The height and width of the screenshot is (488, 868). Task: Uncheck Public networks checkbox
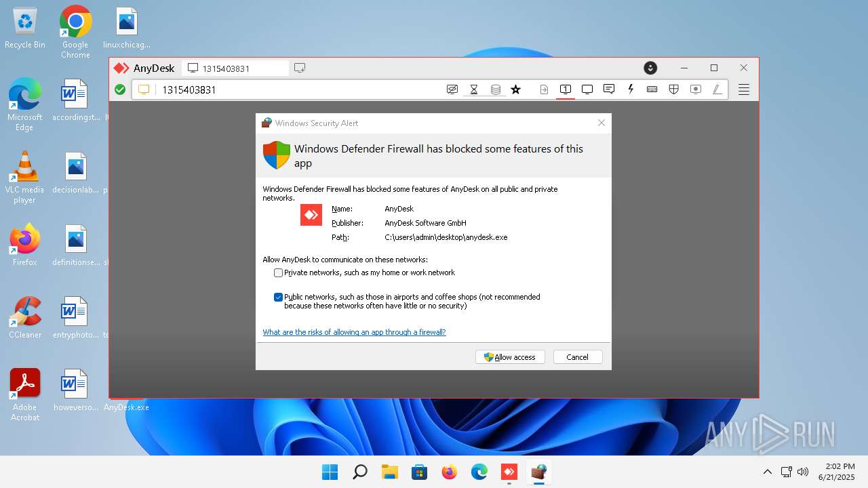point(278,298)
